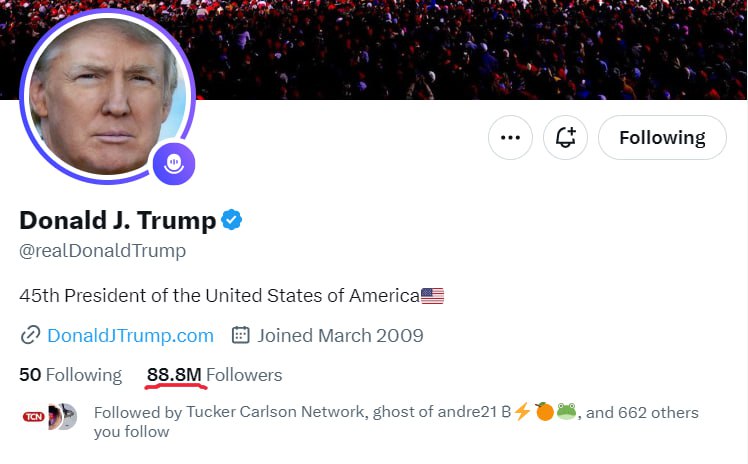
Task: View the 88.8M Followers list
Action: tap(215, 375)
